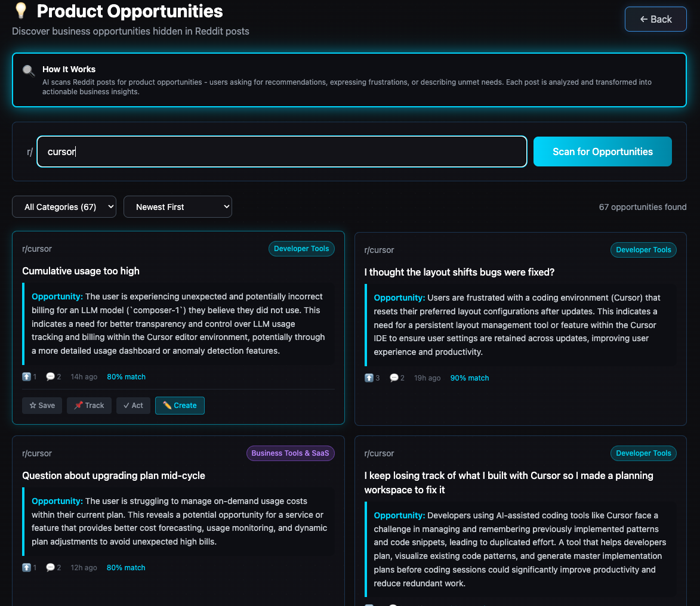Open the Newest First sort dropdown
The width and height of the screenshot is (700, 606).
coord(177,206)
